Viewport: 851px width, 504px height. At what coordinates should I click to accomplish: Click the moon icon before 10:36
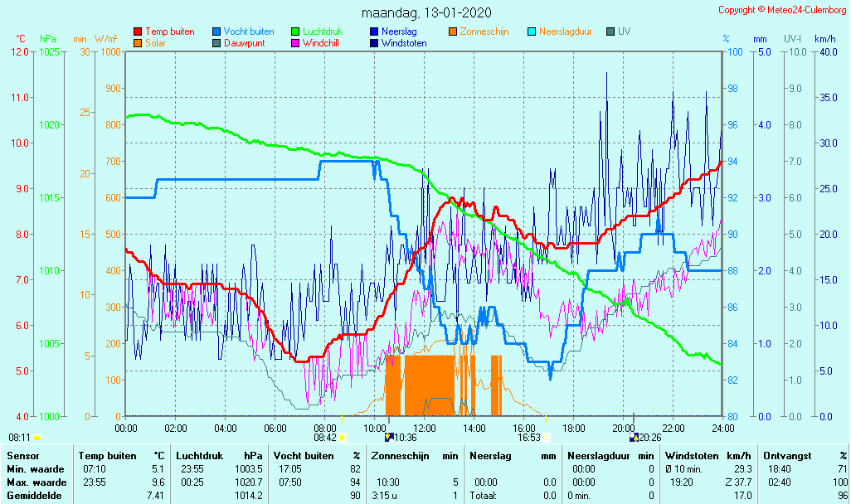point(388,437)
